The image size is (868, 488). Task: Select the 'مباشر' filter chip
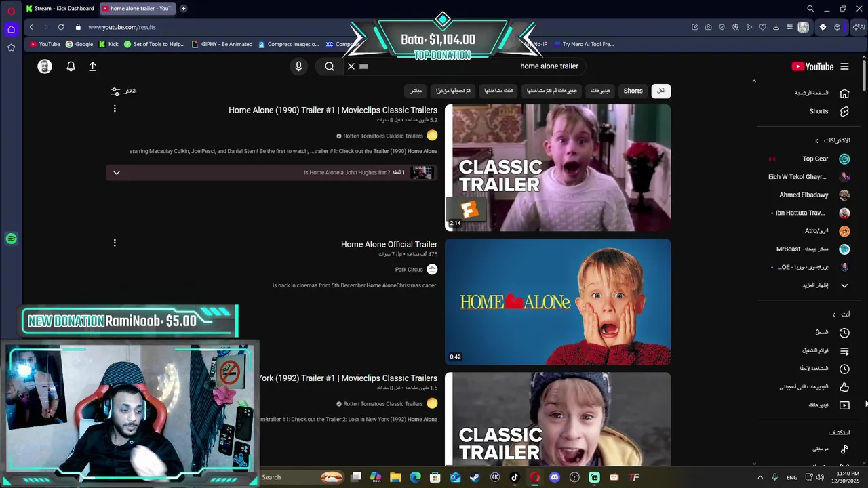coord(416,91)
